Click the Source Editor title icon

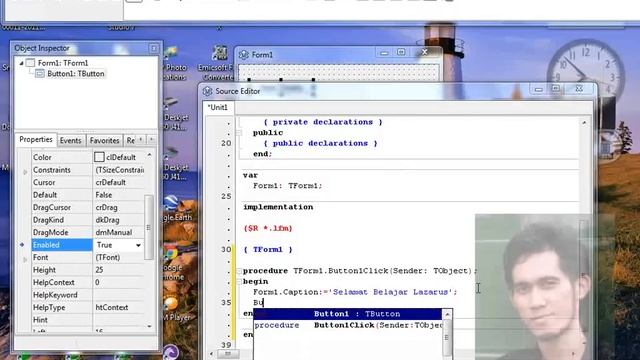(207, 91)
